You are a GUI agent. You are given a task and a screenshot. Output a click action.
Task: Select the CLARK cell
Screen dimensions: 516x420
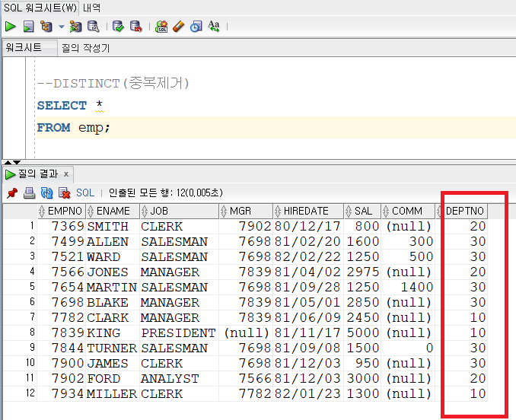113,318
